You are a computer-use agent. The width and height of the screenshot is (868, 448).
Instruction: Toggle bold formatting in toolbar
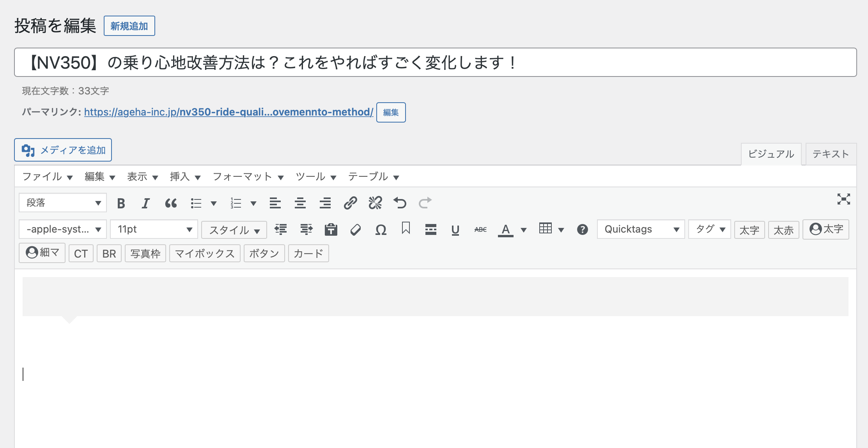pyautogui.click(x=121, y=203)
